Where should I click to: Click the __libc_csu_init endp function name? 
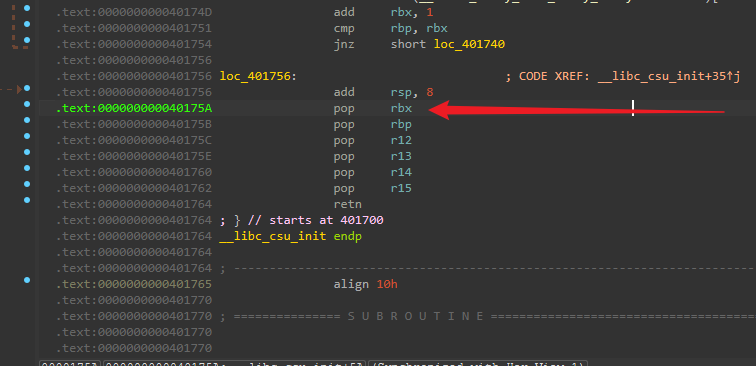coord(272,236)
